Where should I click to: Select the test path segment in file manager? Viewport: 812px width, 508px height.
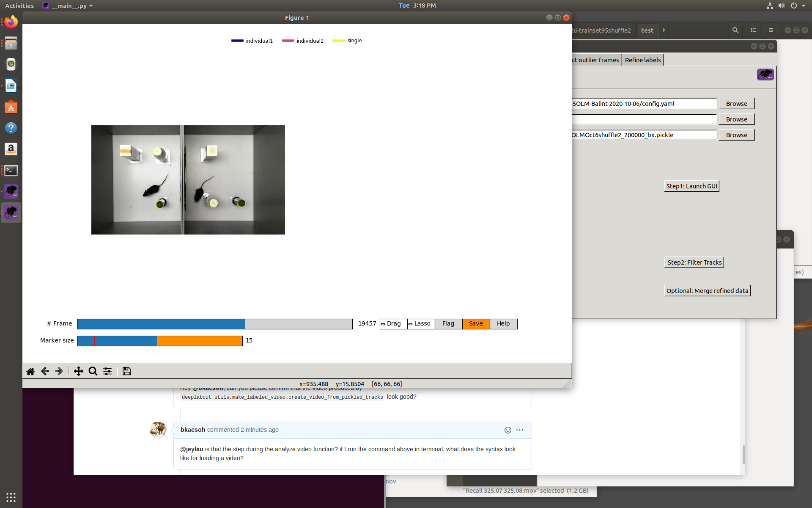(647, 30)
